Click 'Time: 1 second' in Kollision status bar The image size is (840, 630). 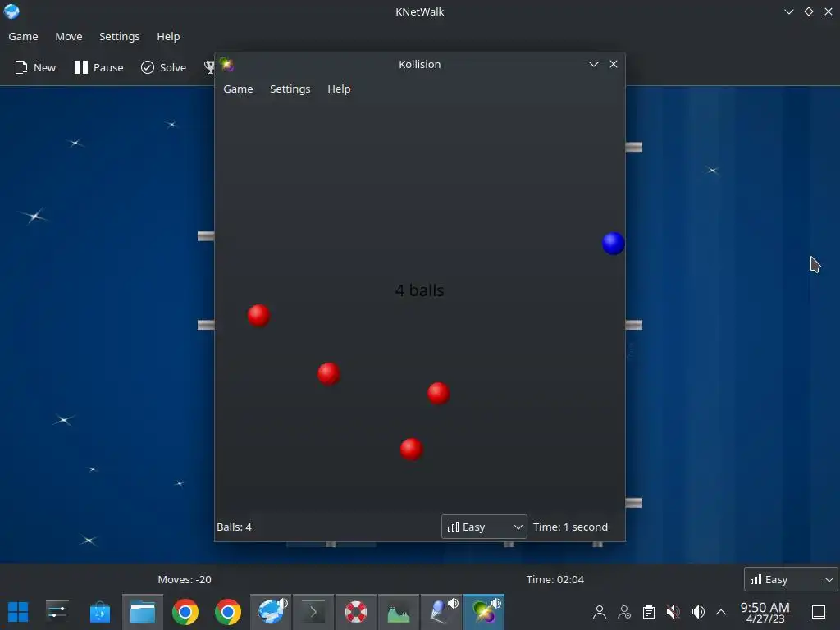pyautogui.click(x=570, y=527)
